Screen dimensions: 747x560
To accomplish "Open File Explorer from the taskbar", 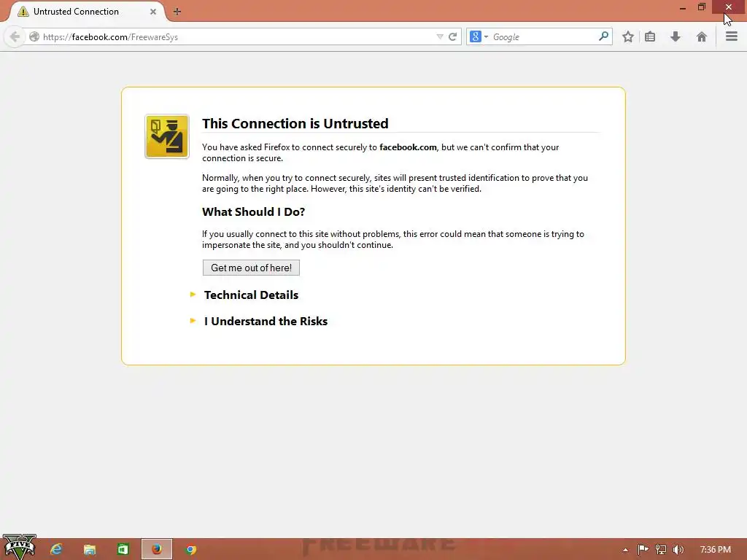I will (x=90, y=550).
